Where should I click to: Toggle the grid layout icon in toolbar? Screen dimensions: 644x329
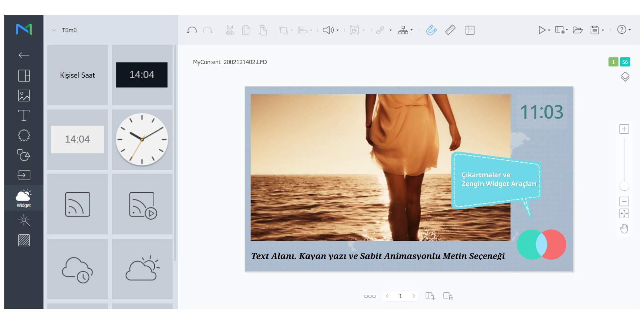pos(470,30)
